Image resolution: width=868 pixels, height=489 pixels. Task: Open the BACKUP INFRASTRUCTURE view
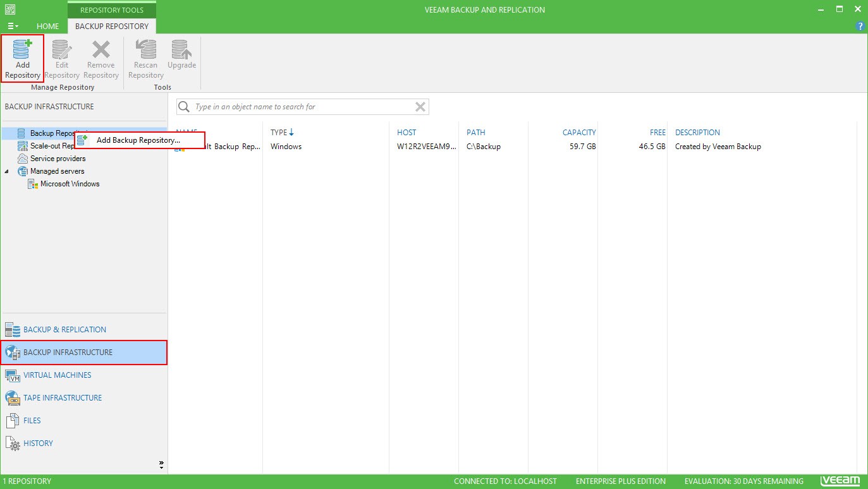(83, 353)
